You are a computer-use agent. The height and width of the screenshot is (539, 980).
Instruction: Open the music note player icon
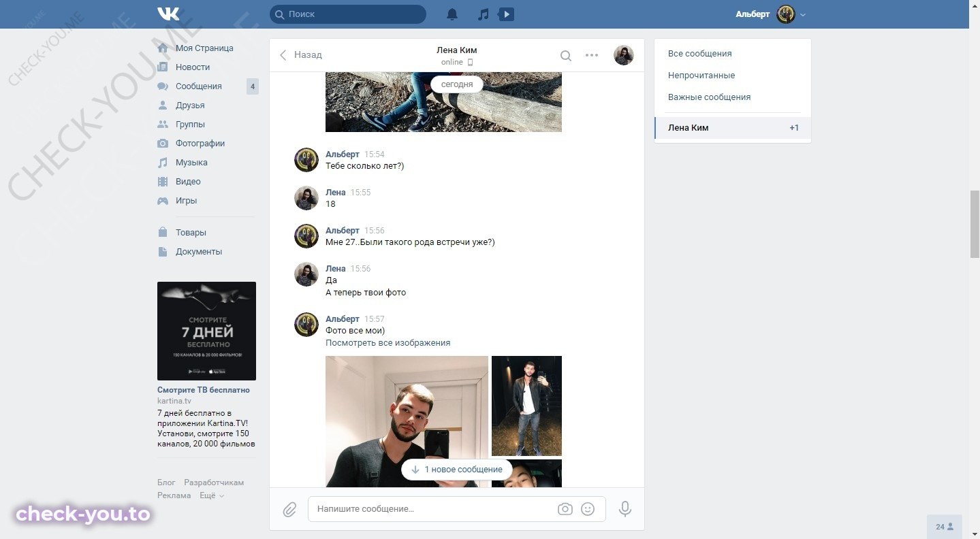pos(484,14)
